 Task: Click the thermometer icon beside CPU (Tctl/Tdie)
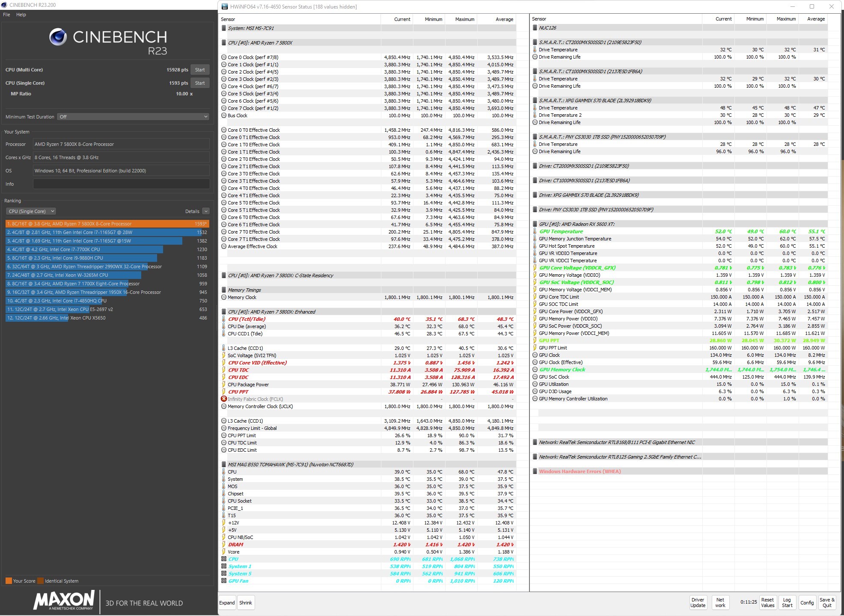[224, 319]
